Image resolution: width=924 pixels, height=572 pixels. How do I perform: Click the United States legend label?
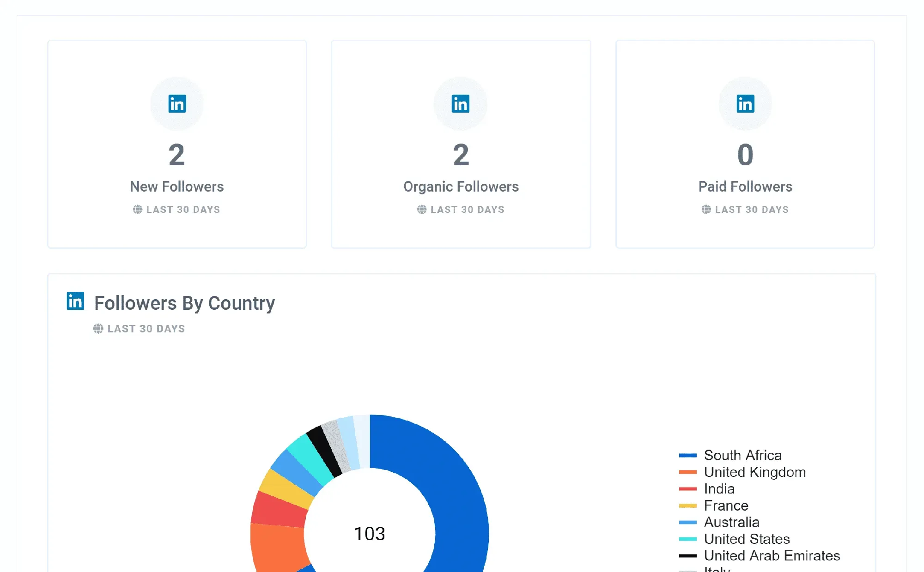coord(747,539)
